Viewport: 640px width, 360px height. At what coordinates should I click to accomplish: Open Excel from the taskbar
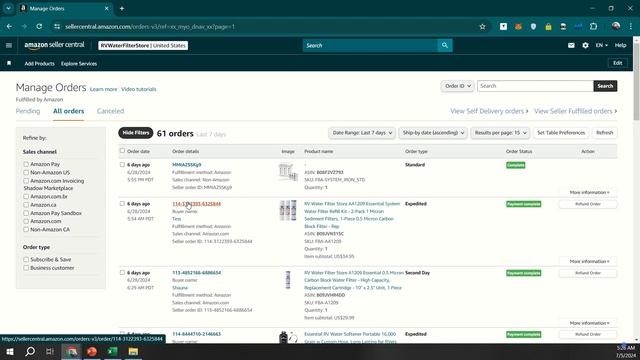(112, 351)
